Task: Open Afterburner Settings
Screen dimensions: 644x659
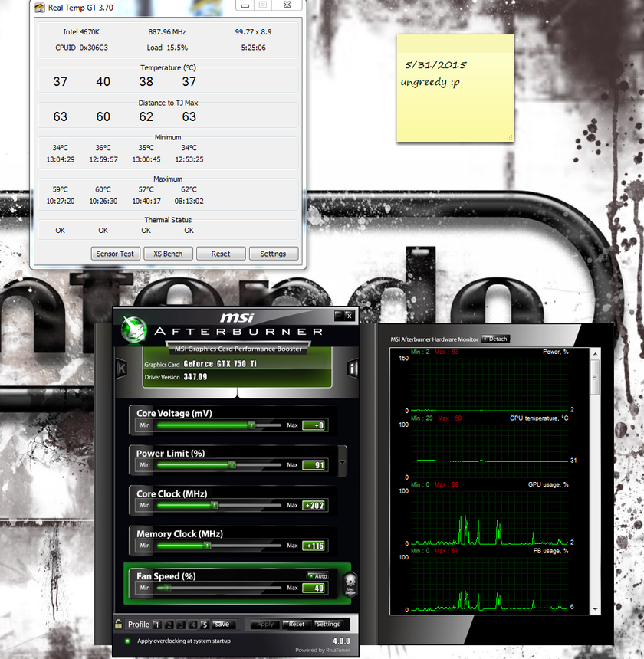Action: click(328, 624)
